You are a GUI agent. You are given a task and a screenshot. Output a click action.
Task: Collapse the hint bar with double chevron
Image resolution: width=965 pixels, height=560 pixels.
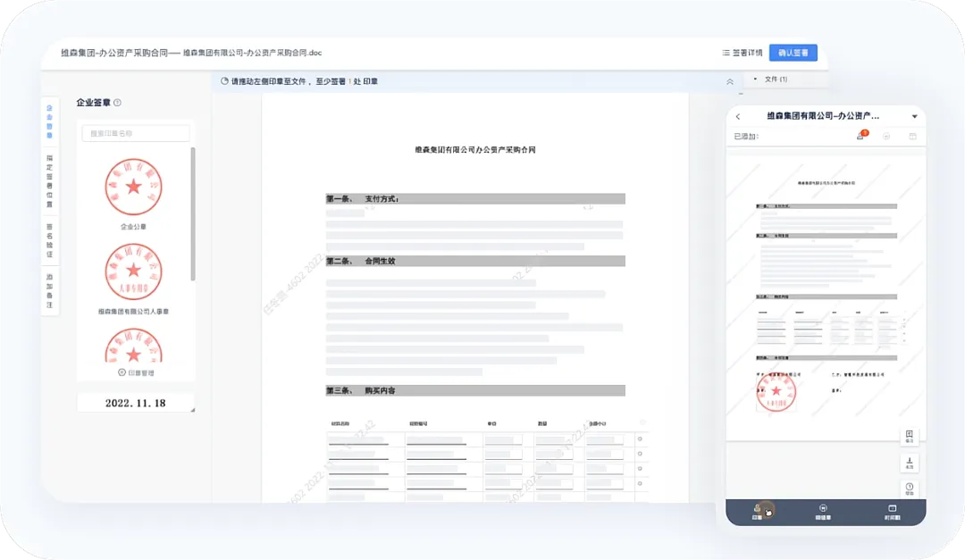tap(730, 81)
